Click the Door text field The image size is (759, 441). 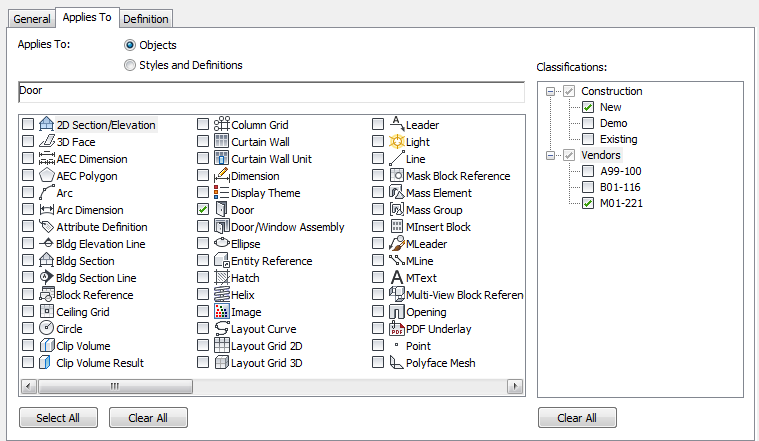point(270,91)
